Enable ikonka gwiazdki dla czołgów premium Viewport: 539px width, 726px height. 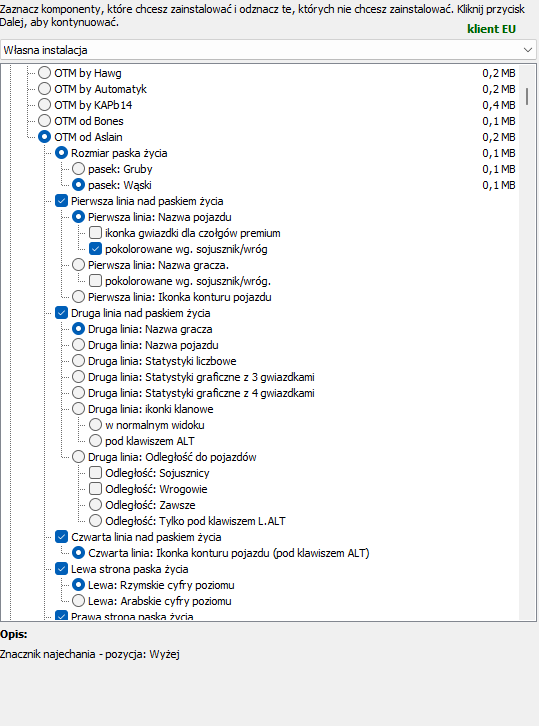click(95, 233)
